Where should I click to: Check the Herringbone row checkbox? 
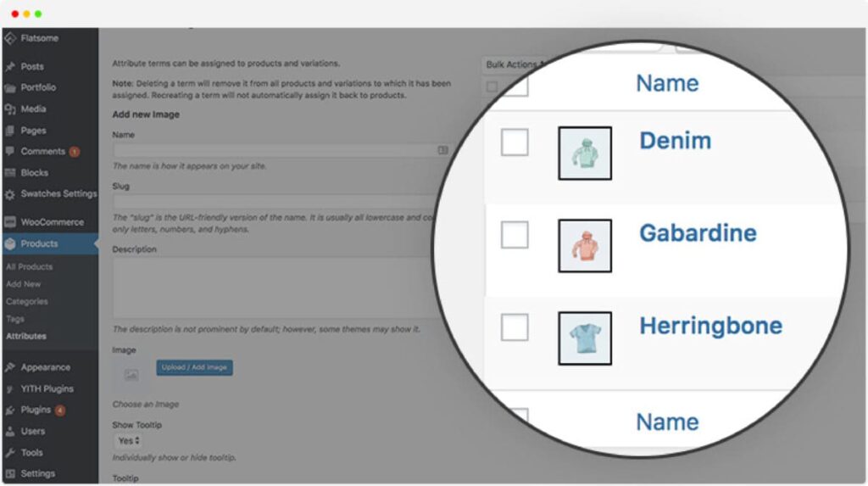pyautogui.click(x=515, y=327)
